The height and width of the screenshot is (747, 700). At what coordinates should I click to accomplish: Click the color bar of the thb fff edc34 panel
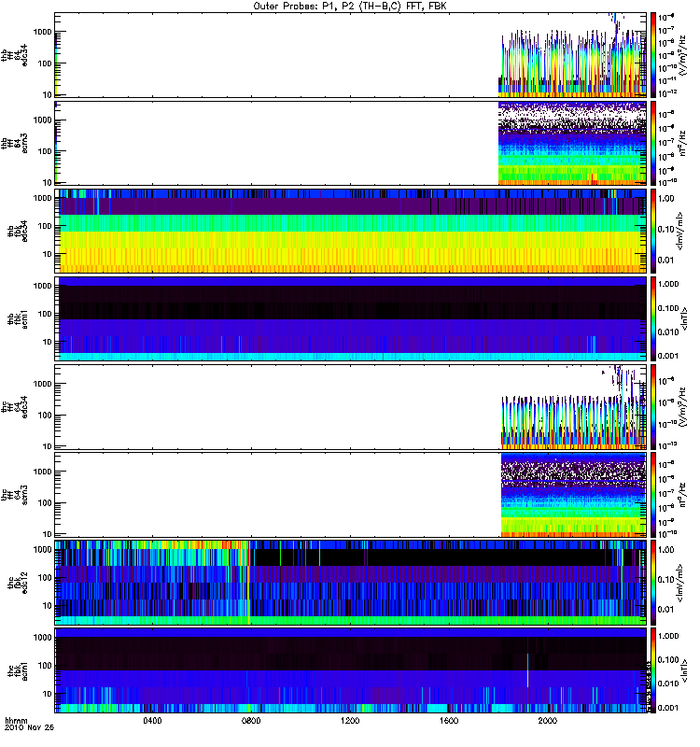(x=653, y=55)
